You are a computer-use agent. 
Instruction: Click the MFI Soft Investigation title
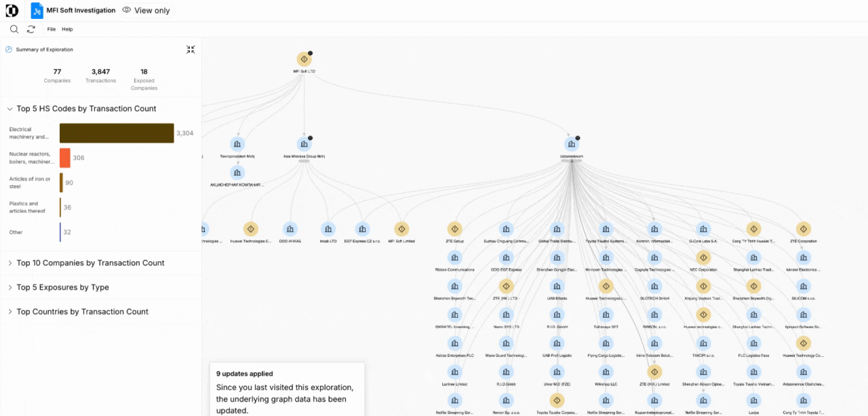[x=81, y=10]
